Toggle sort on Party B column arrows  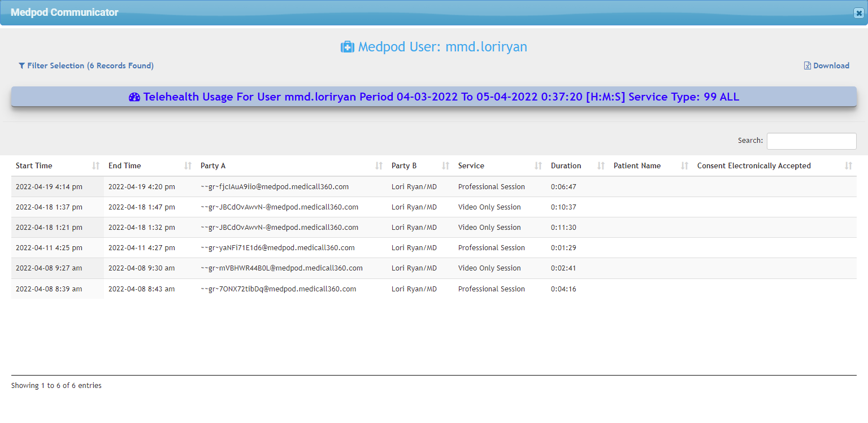click(x=445, y=166)
